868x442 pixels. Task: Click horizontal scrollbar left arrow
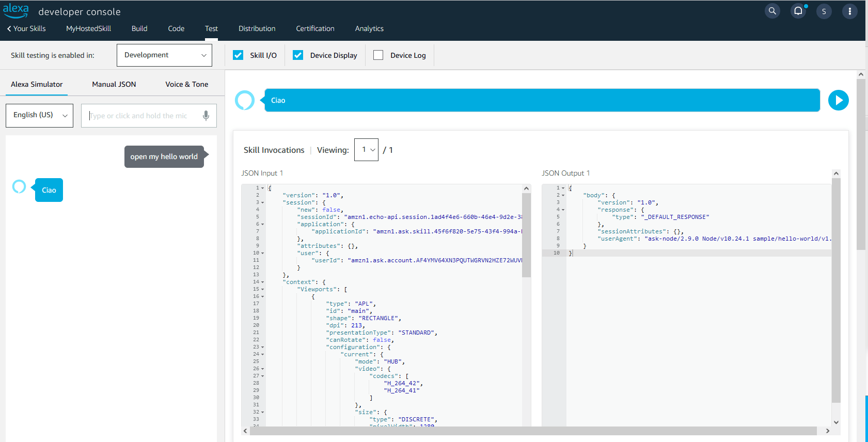(x=245, y=431)
